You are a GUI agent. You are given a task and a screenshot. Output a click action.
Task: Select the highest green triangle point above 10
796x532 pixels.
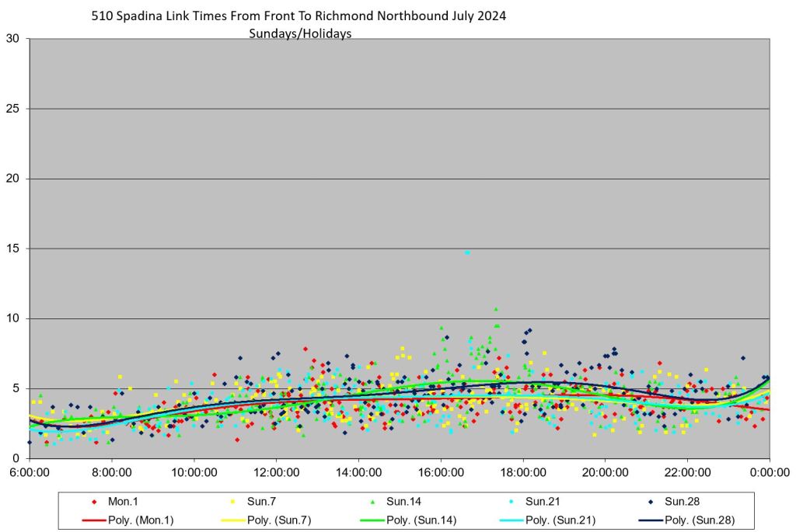[495, 309]
